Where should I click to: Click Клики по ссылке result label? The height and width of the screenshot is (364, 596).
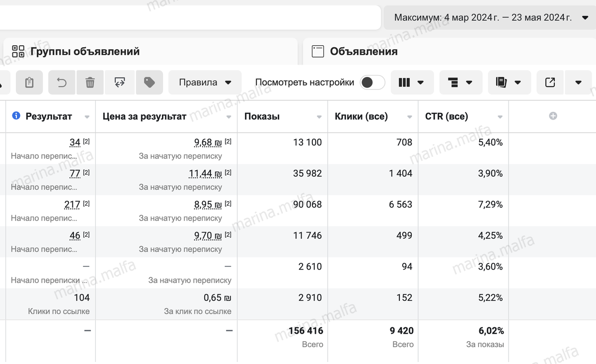click(59, 311)
